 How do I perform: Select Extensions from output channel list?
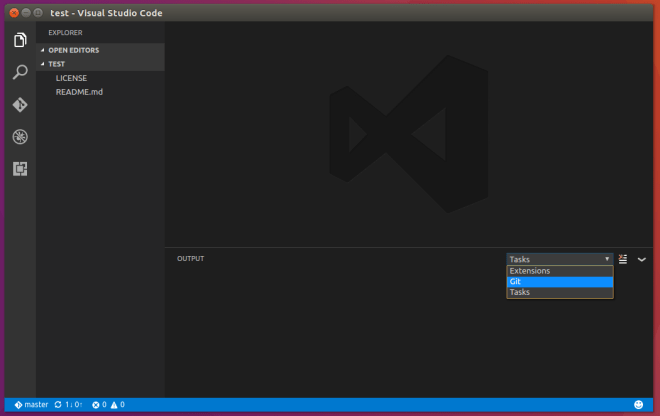pyautogui.click(x=559, y=271)
